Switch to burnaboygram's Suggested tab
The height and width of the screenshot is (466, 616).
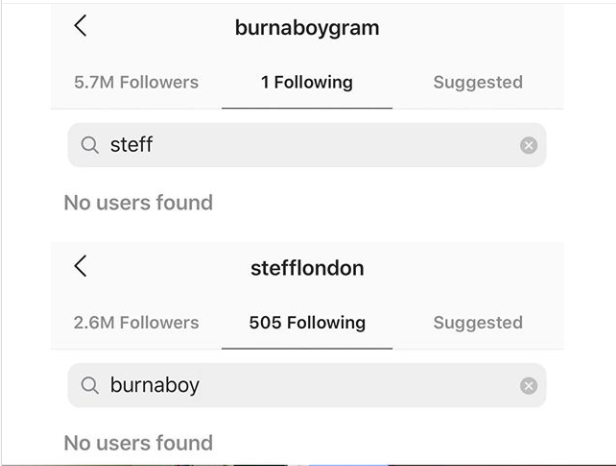(478, 83)
